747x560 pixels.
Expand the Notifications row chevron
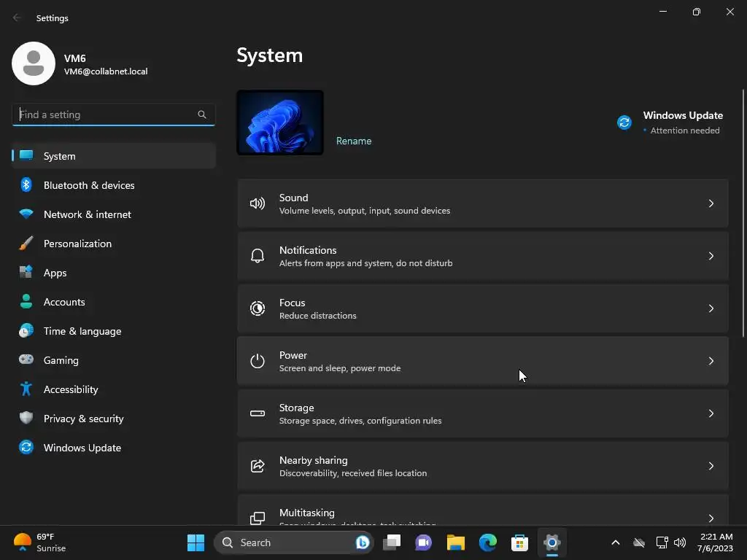(711, 256)
